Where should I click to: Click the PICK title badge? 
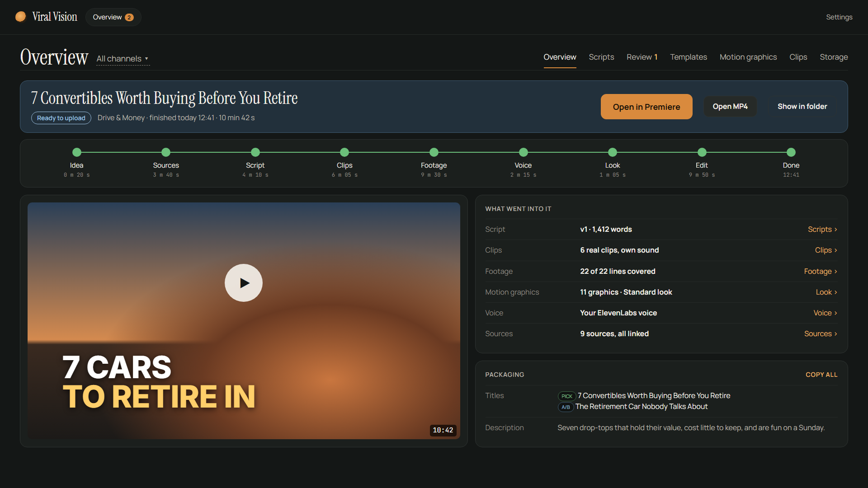click(x=567, y=396)
